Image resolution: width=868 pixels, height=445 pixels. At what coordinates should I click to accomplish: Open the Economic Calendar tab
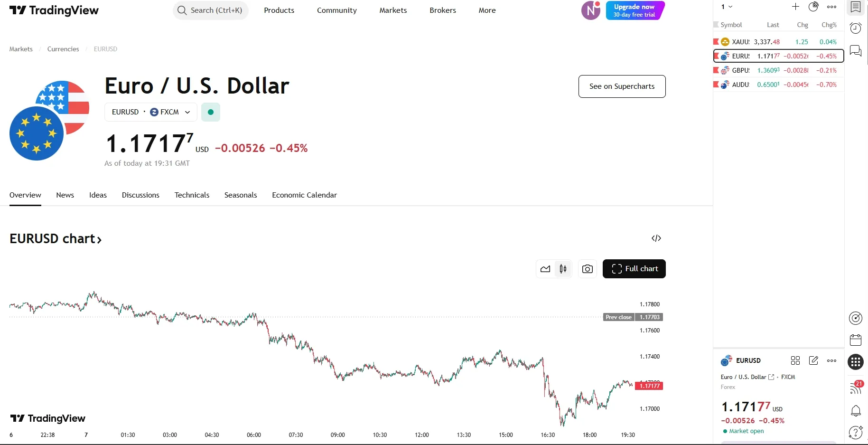point(304,195)
